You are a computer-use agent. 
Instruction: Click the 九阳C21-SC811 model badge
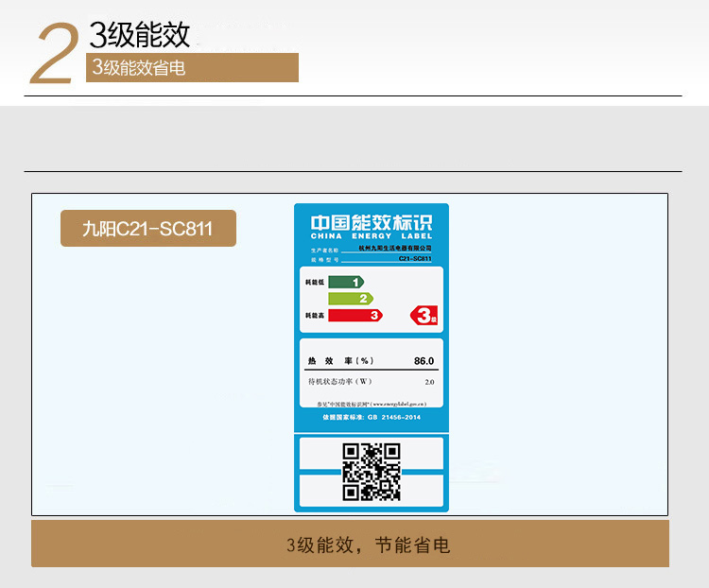click(148, 229)
